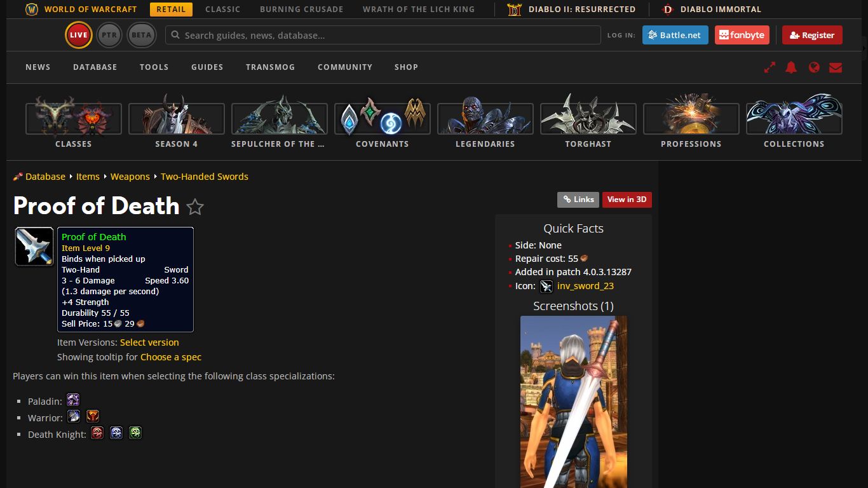Click the Screenshots (1) heading

click(573, 306)
